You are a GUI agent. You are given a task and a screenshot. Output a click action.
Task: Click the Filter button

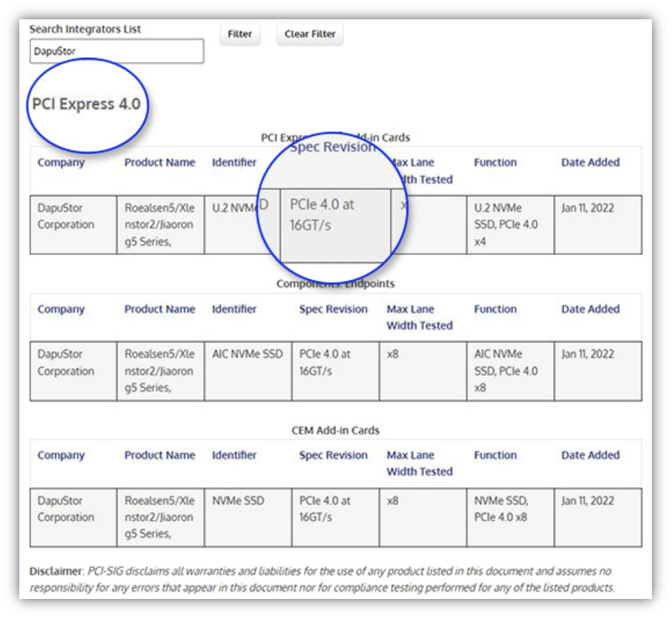pos(239,34)
